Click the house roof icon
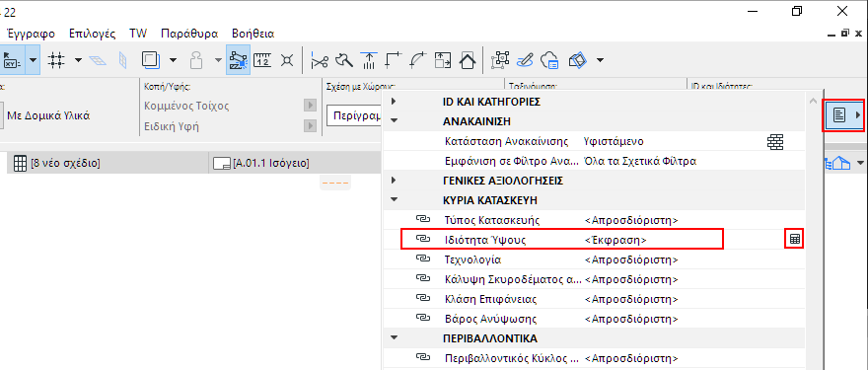 (x=468, y=60)
